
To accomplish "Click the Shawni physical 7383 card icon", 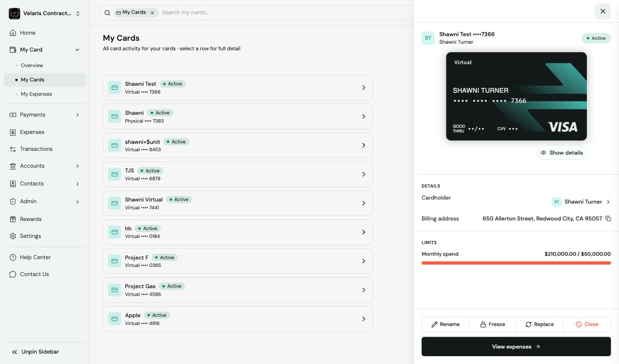I will (x=115, y=117).
